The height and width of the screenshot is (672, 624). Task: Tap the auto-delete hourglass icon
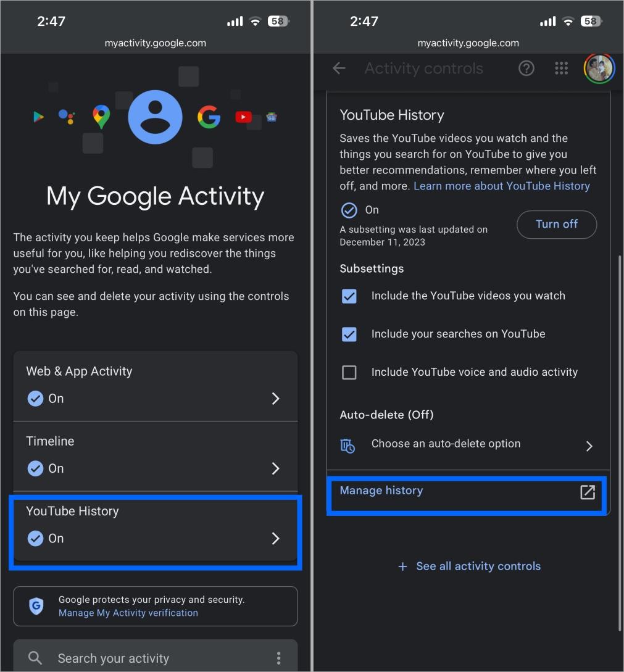tap(349, 444)
